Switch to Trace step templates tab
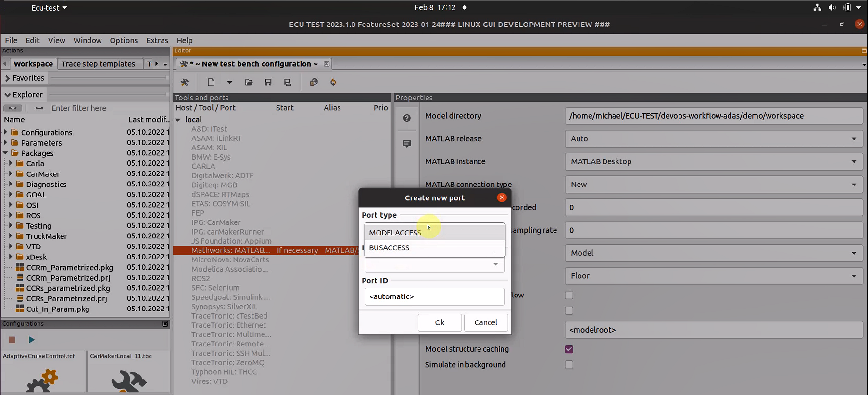Viewport: 868px width, 395px height. (99, 64)
